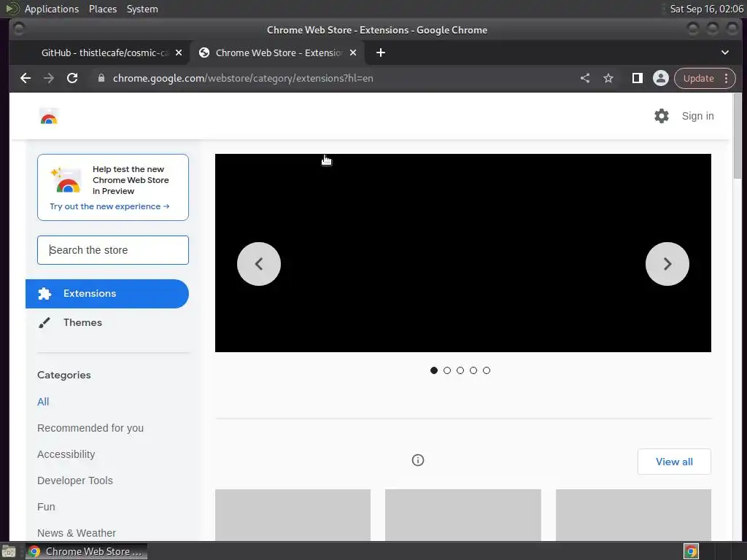This screenshot has width=747, height=560.
Task: Close the GitHub tab
Action: (x=179, y=52)
